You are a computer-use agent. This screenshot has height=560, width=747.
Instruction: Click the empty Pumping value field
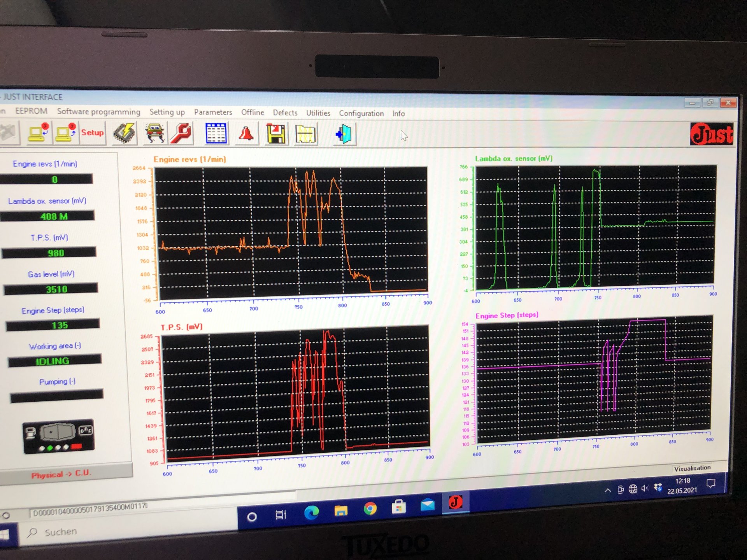(x=56, y=396)
